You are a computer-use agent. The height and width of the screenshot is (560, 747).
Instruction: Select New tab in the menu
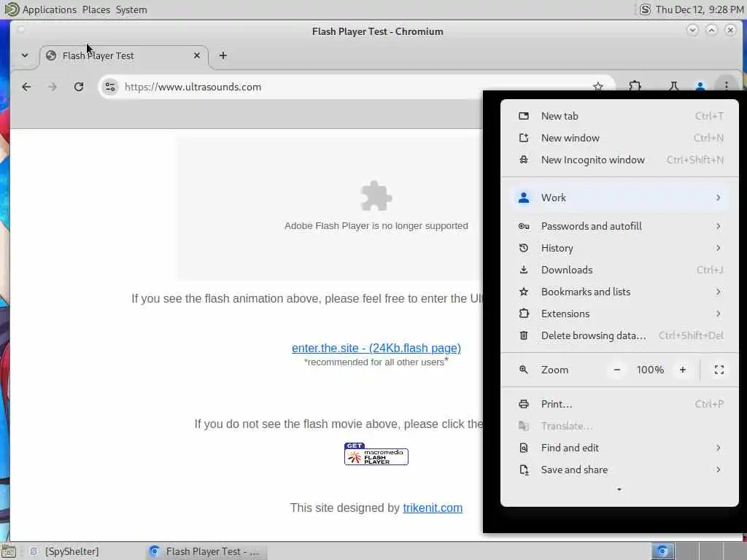(619, 116)
